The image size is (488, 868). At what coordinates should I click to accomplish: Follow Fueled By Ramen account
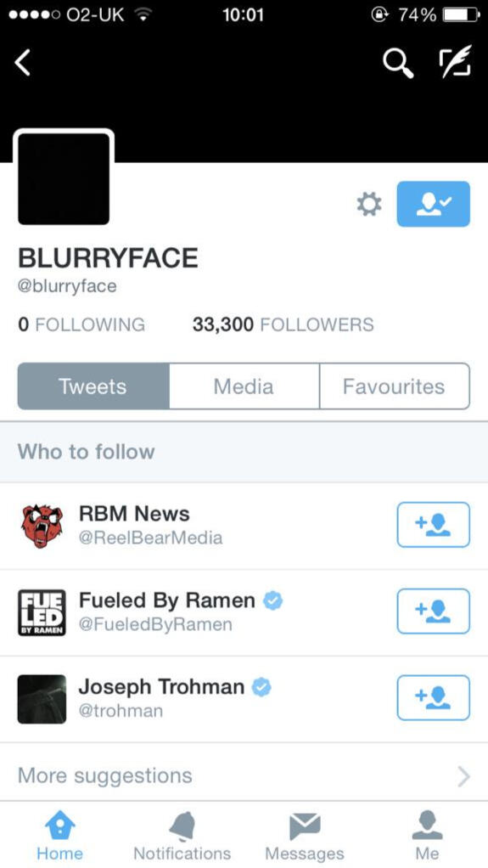[433, 612]
